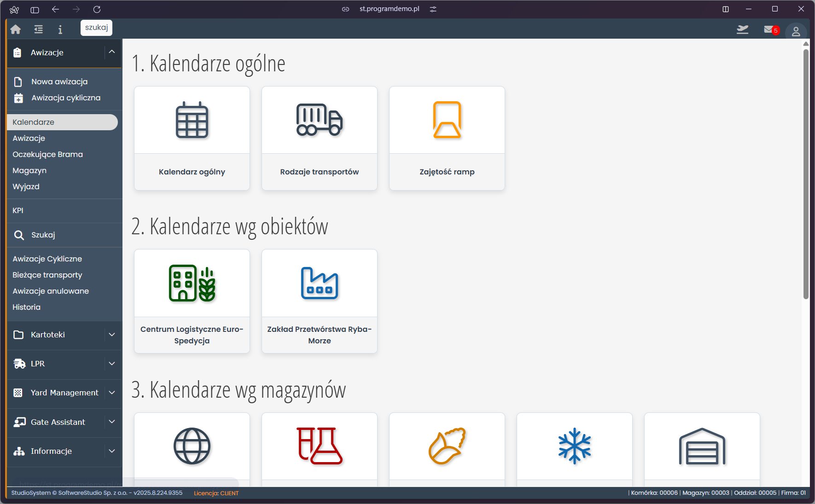
Task: Expand the Kartoteki section
Action: click(x=111, y=335)
